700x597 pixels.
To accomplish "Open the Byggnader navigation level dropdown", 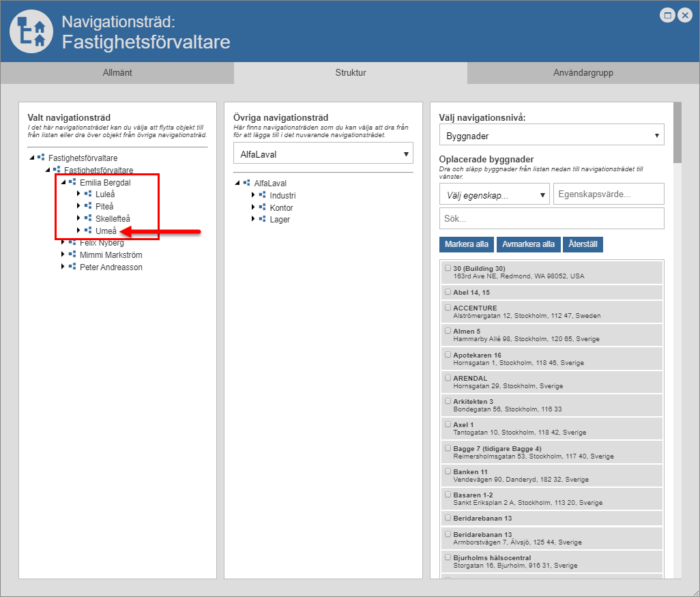I will pos(551,135).
